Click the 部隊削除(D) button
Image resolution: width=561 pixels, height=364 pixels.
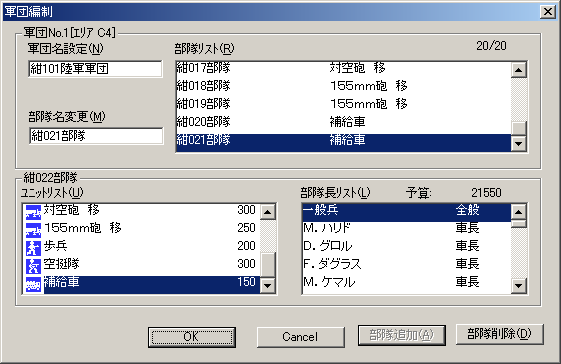pos(500,334)
